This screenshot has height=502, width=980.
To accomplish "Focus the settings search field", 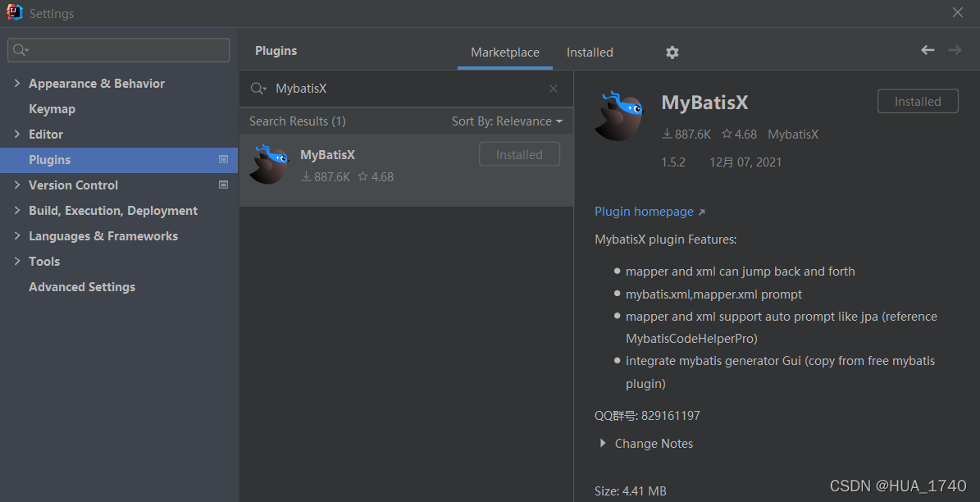I will click(x=118, y=50).
